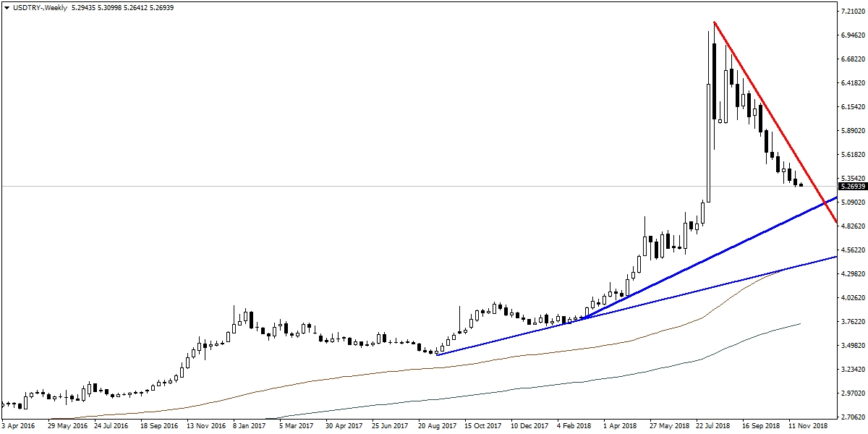Click the highlighted current price label 5.26939
868x434 pixels.
point(853,187)
